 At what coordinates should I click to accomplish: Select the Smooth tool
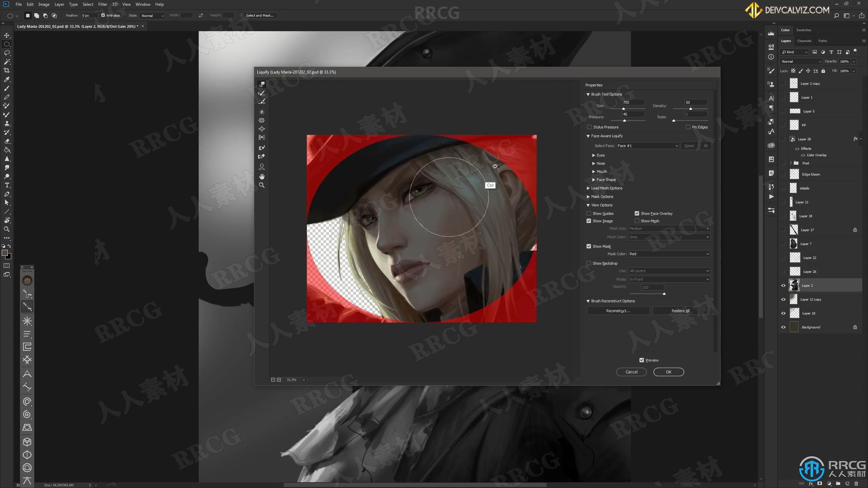point(262,101)
